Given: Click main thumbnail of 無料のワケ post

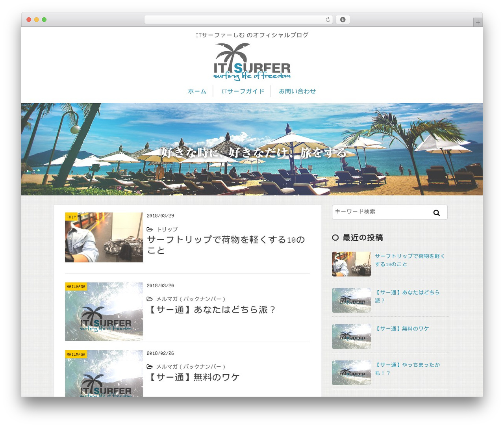Looking at the screenshot, I should click(x=104, y=373).
